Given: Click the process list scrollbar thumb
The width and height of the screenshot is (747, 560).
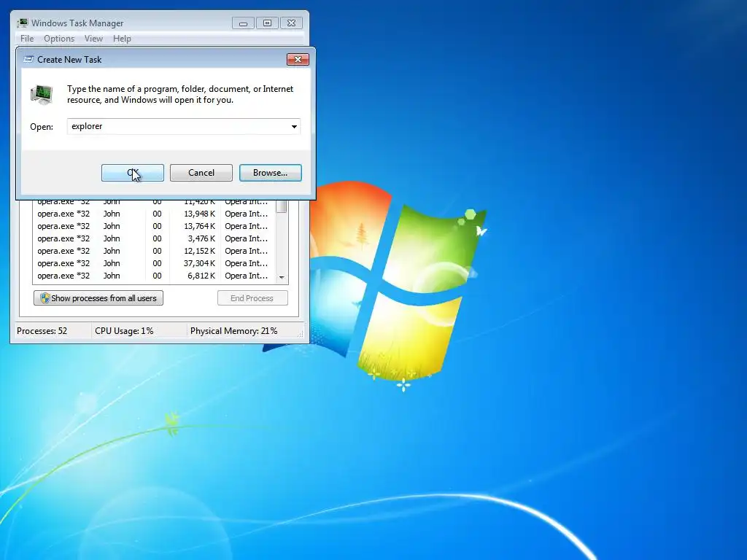Looking at the screenshot, I should pyautogui.click(x=282, y=206).
